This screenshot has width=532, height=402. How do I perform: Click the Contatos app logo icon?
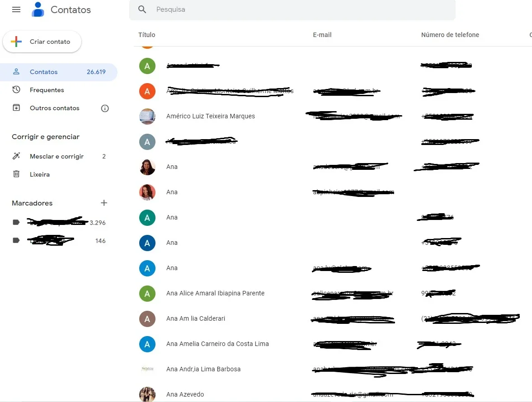[x=38, y=9]
